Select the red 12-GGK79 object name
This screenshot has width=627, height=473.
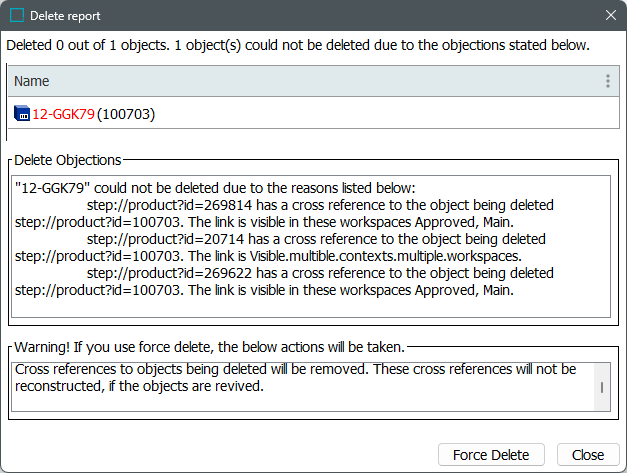[x=63, y=114]
